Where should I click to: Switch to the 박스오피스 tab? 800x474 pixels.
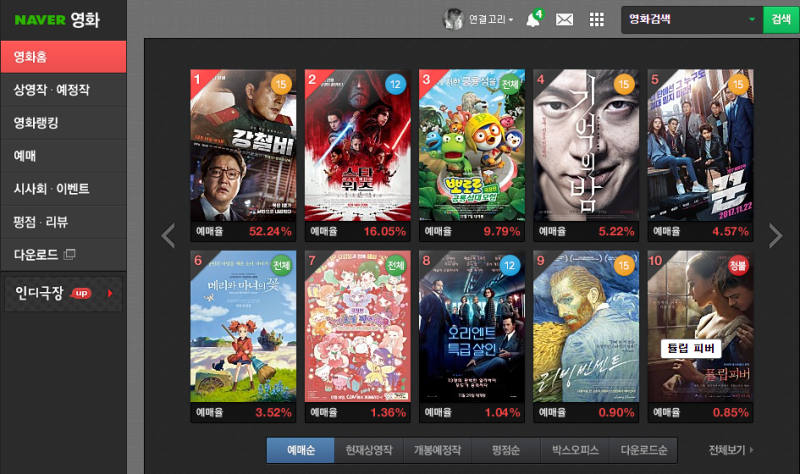click(x=574, y=450)
